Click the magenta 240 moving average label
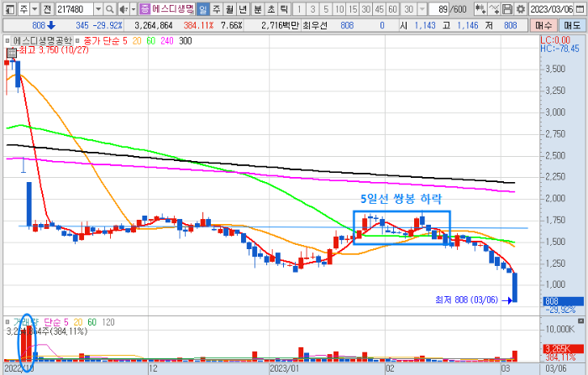The image size is (588, 375). tap(167, 40)
